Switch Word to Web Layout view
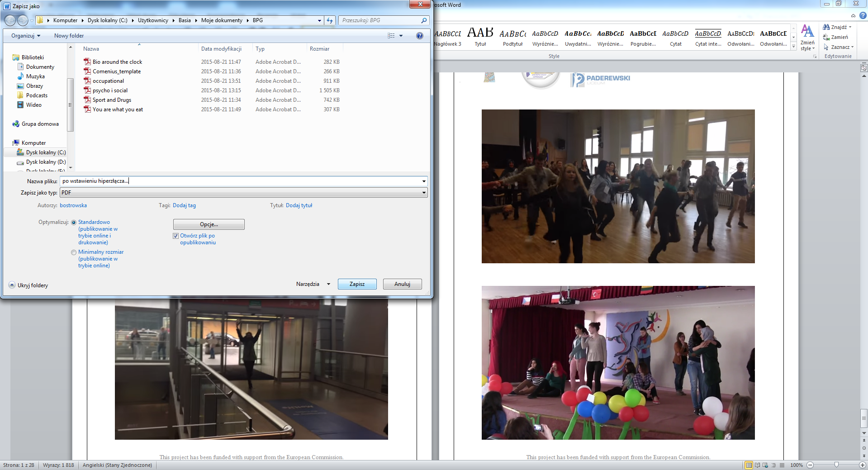 click(x=765, y=465)
